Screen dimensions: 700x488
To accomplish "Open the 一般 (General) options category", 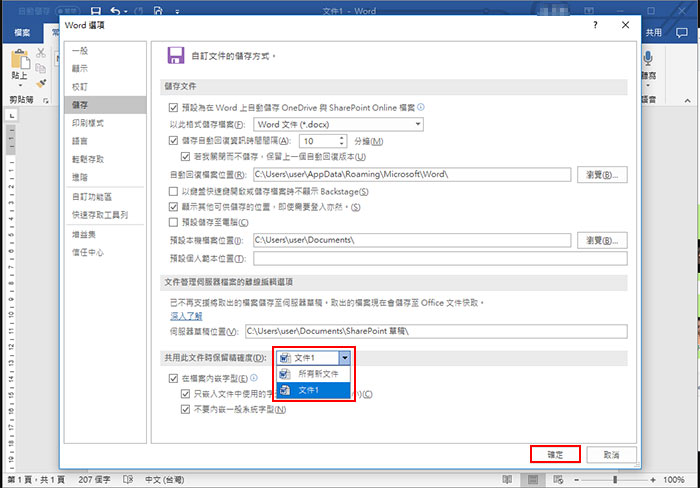I will point(105,51).
